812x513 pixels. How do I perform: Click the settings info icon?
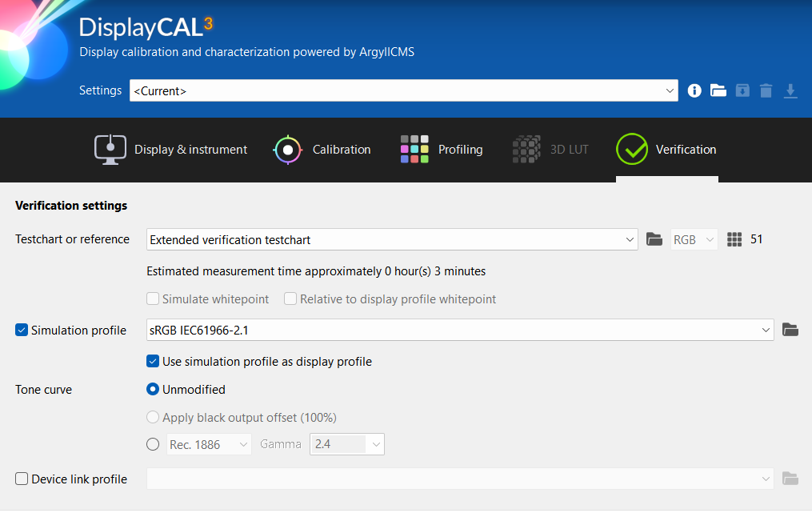(x=694, y=90)
